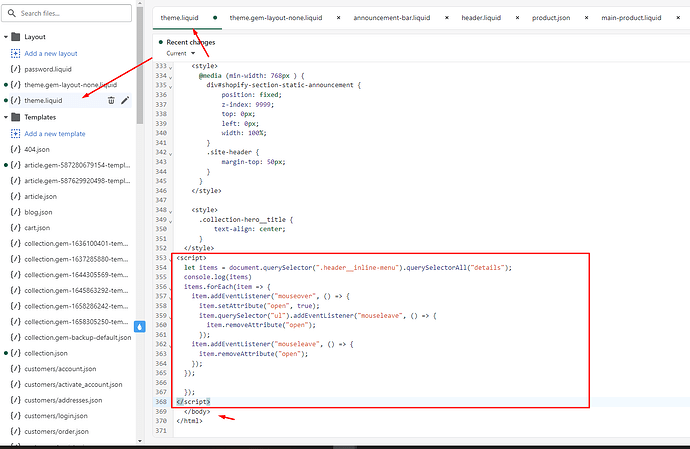
Task: Open collection.gem-1636100401 template
Action: pos(76,243)
